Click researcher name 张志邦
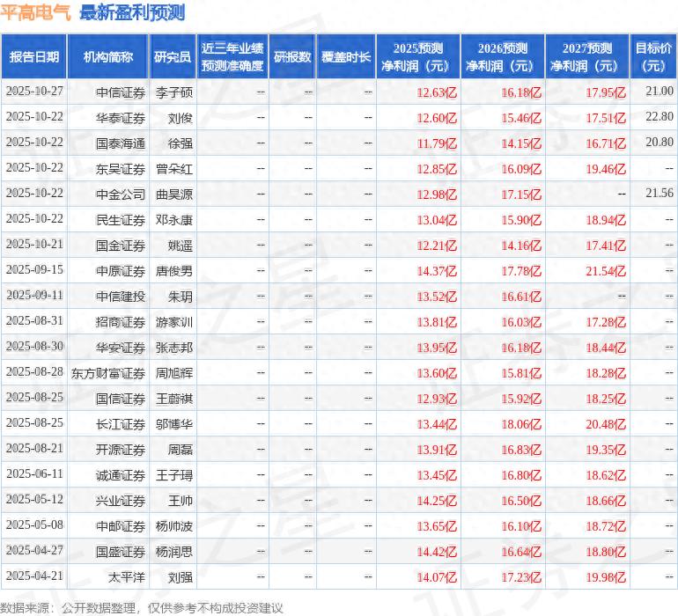Viewport: 678px width, 616px height. pyautogui.click(x=174, y=348)
